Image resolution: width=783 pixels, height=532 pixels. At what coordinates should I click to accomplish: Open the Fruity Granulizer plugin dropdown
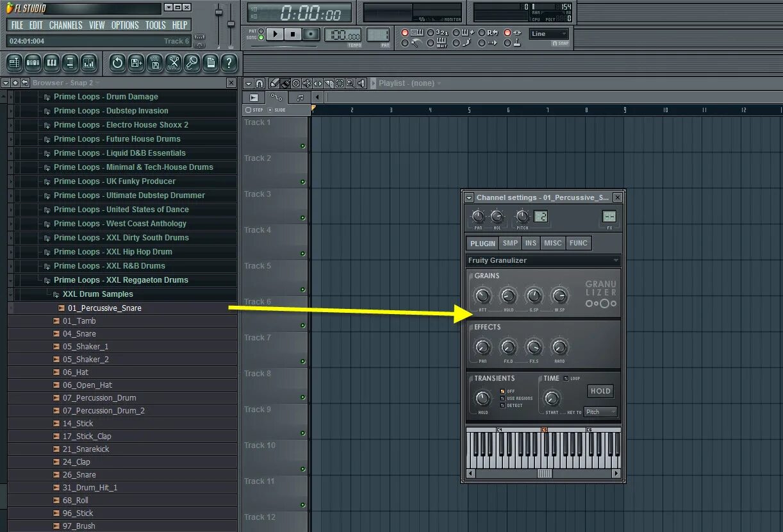coord(543,260)
